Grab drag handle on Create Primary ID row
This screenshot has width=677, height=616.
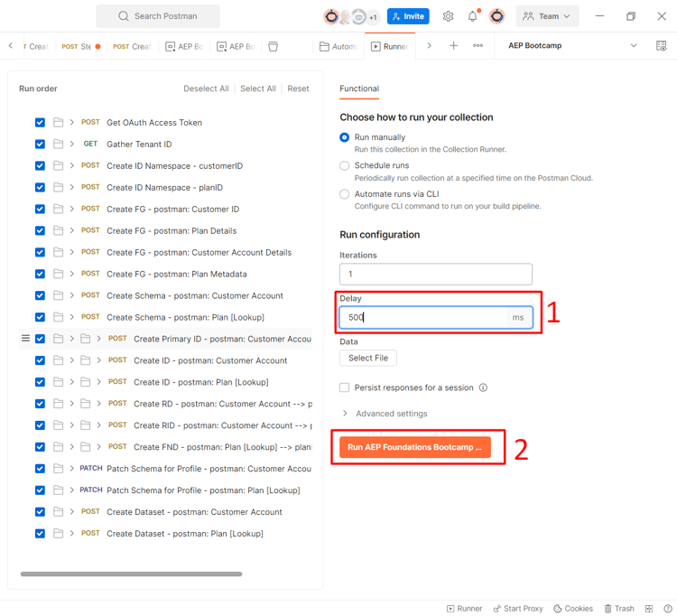coord(25,338)
